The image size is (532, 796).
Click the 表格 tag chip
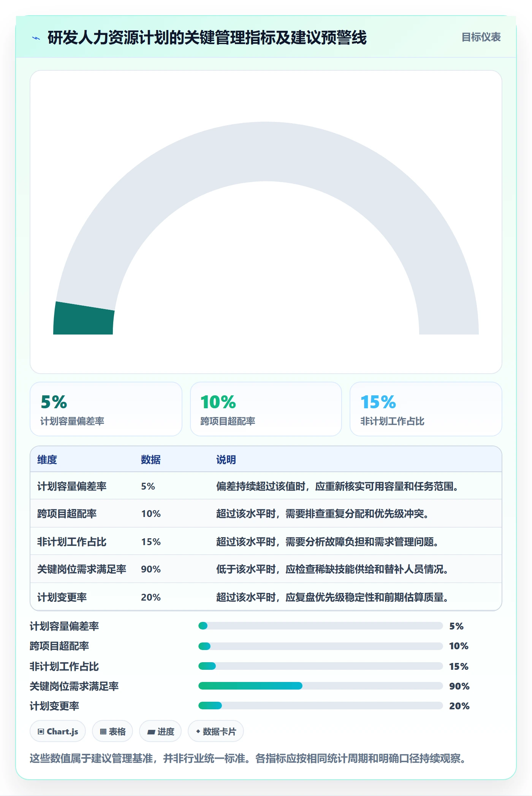(112, 731)
